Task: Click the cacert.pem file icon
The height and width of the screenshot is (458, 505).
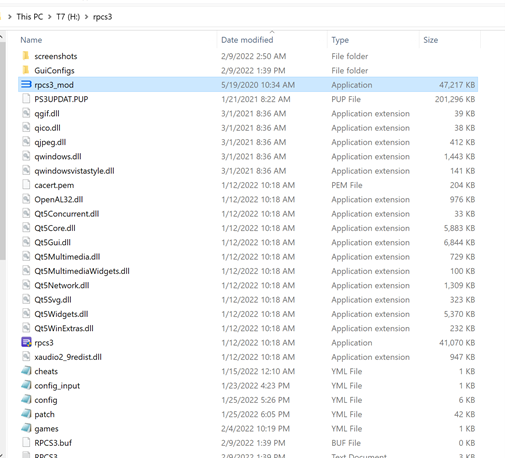Action: click(26, 185)
